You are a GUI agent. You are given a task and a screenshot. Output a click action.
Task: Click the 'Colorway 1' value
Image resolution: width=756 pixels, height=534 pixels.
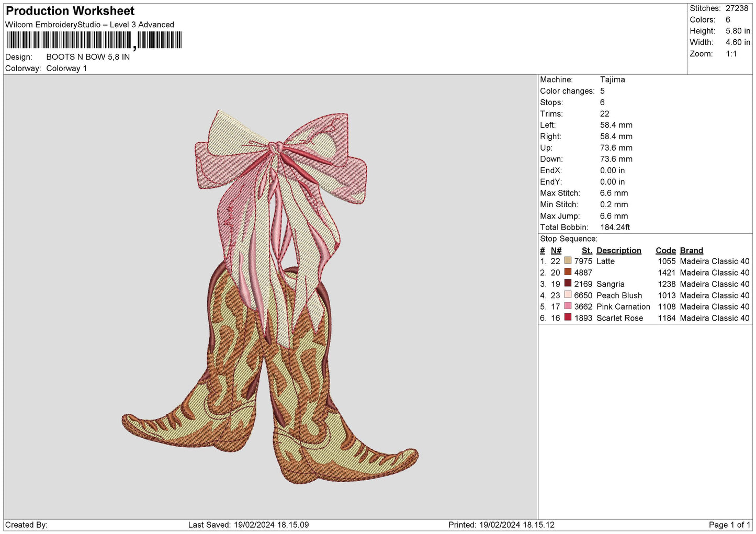click(66, 69)
